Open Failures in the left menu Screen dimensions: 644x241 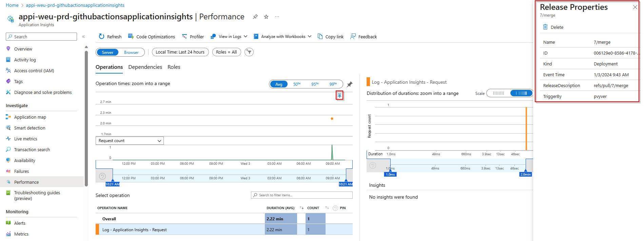(x=21, y=171)
